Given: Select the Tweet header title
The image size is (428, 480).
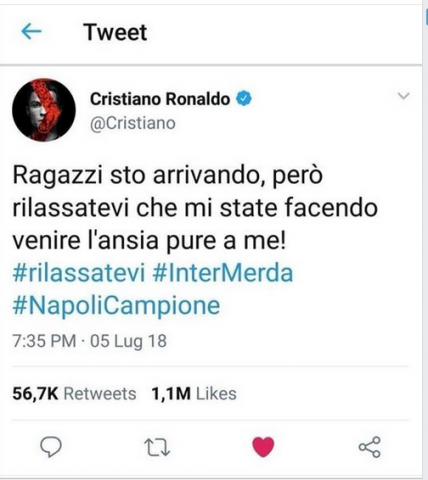Looking at the screenshot, I should pos(115,32).
